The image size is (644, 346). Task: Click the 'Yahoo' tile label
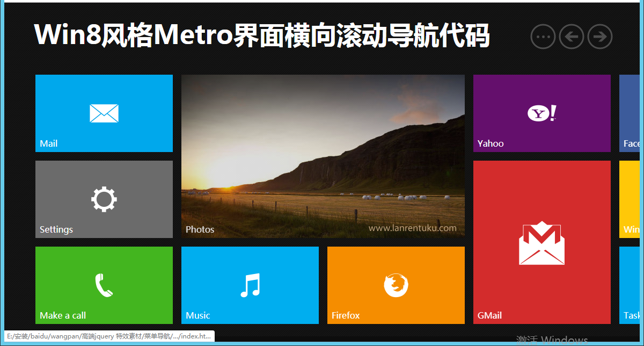(491, 143)
